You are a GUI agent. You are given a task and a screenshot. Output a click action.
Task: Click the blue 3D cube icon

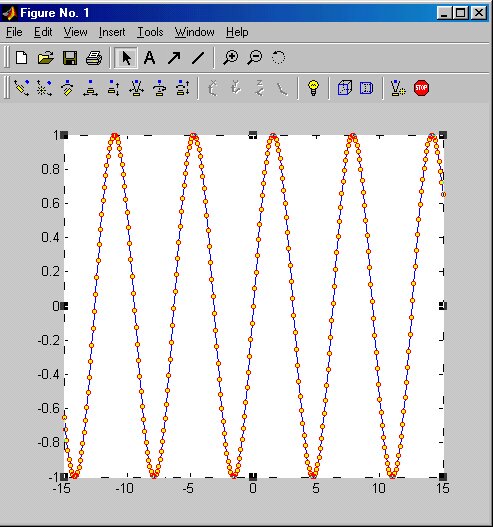click(x=345, y=88)
